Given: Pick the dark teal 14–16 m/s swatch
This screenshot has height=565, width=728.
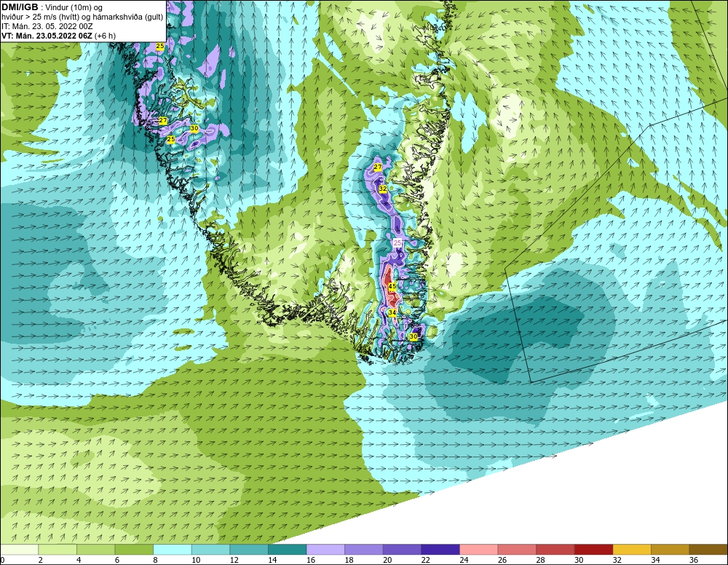Looking at the screenshot, I should 287,550.
